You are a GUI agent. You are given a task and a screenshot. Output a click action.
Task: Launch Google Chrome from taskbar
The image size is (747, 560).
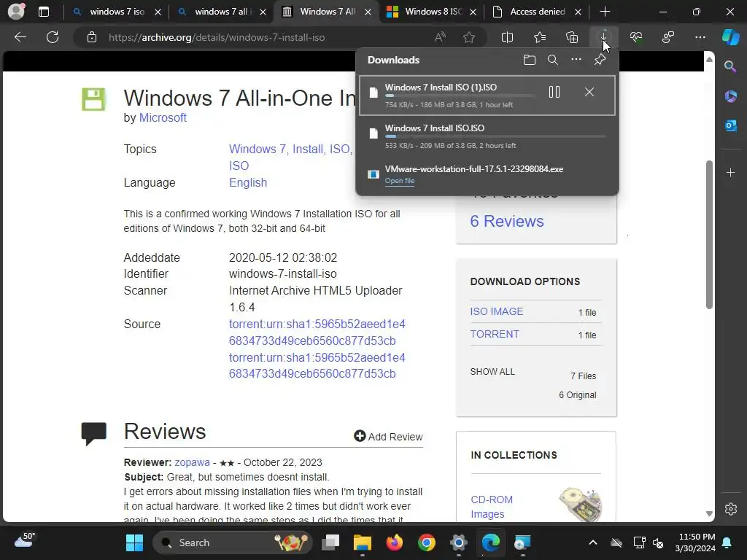(426, 542)
